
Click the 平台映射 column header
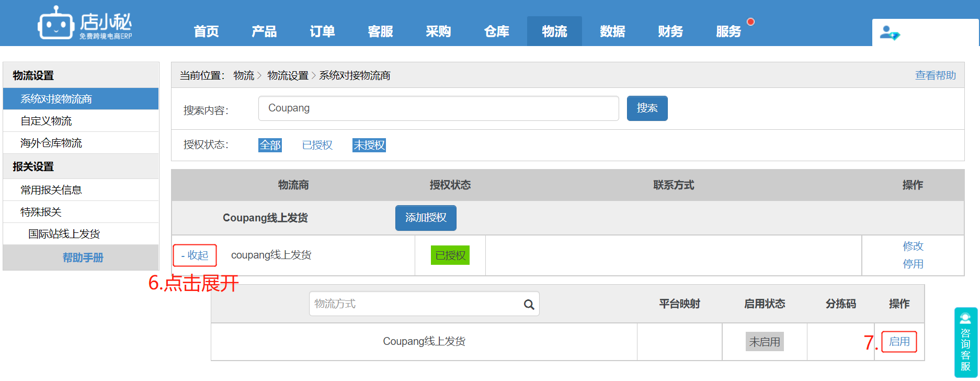[679, 304]
